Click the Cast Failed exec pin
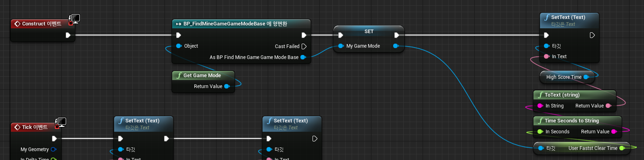 [x=304, y=46]
